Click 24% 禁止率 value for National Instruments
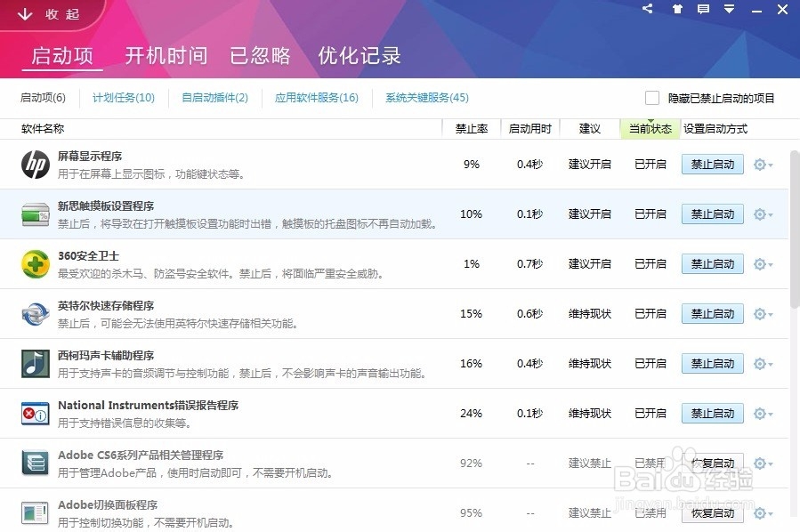 (x=471, y=413)
